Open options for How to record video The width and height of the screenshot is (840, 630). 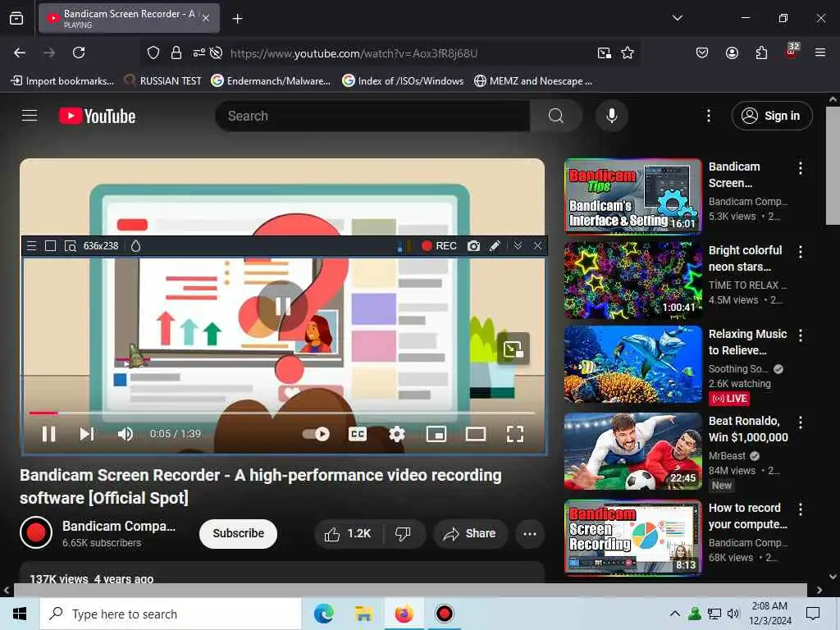[x=801, y=509]
